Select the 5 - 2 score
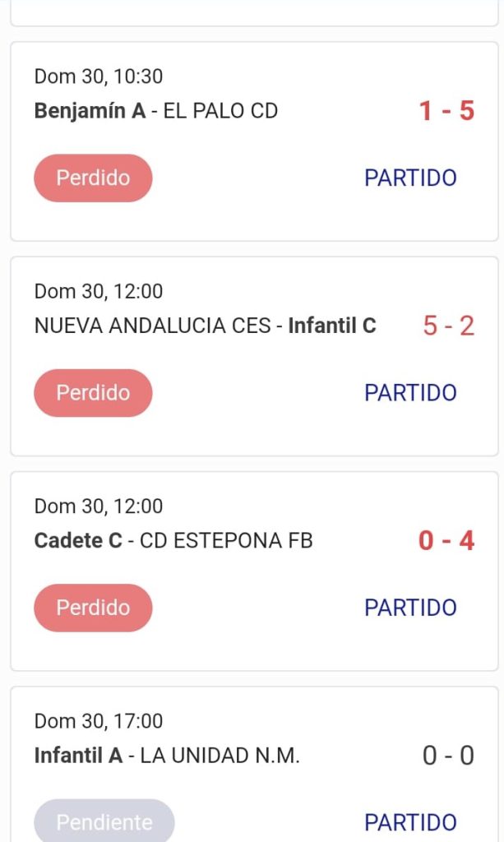This screenshot has height=842, width=504. 449,326
